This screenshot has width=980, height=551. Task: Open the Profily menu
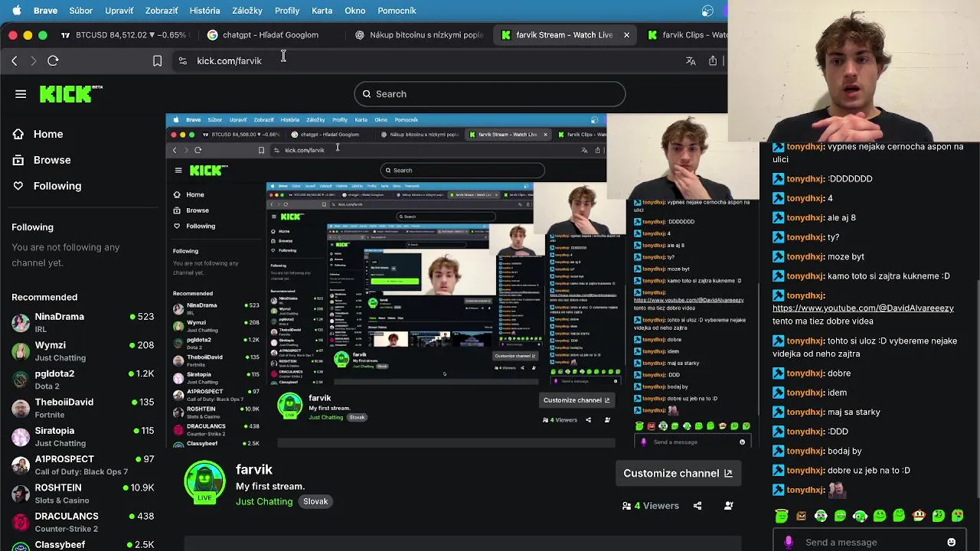coord(287,11)
